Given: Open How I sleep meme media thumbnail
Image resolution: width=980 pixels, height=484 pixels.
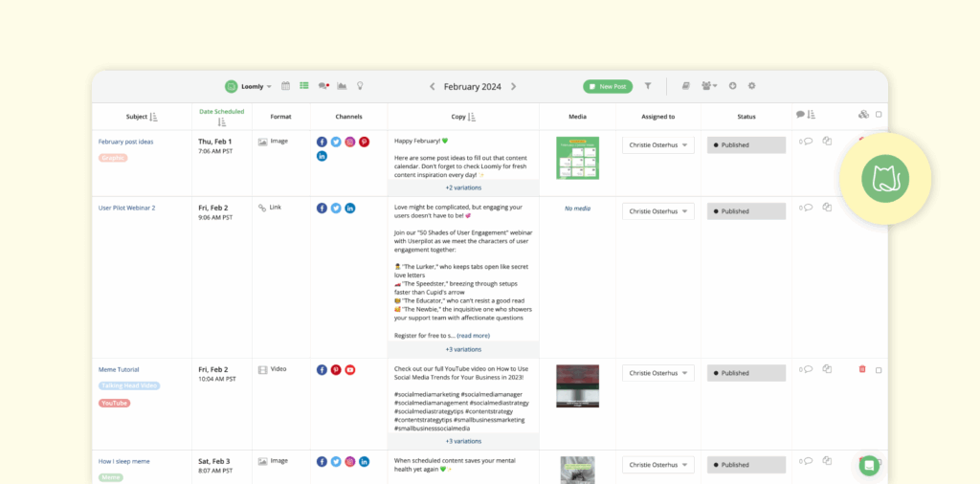Looking at the screenshot, I should (577, 471).
